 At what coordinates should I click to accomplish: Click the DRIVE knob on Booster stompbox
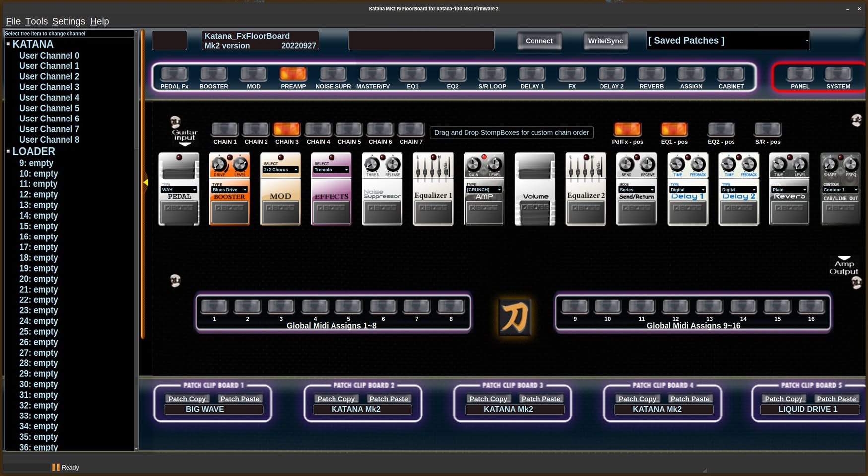(x=219, y=164)
